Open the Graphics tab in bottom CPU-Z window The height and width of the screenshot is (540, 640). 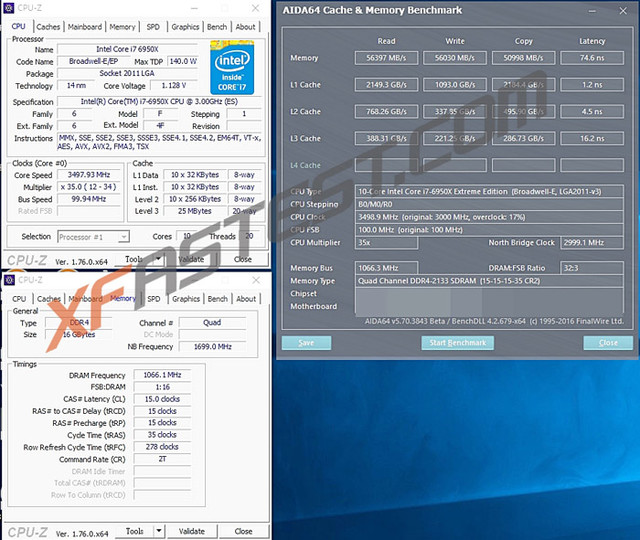186,299
